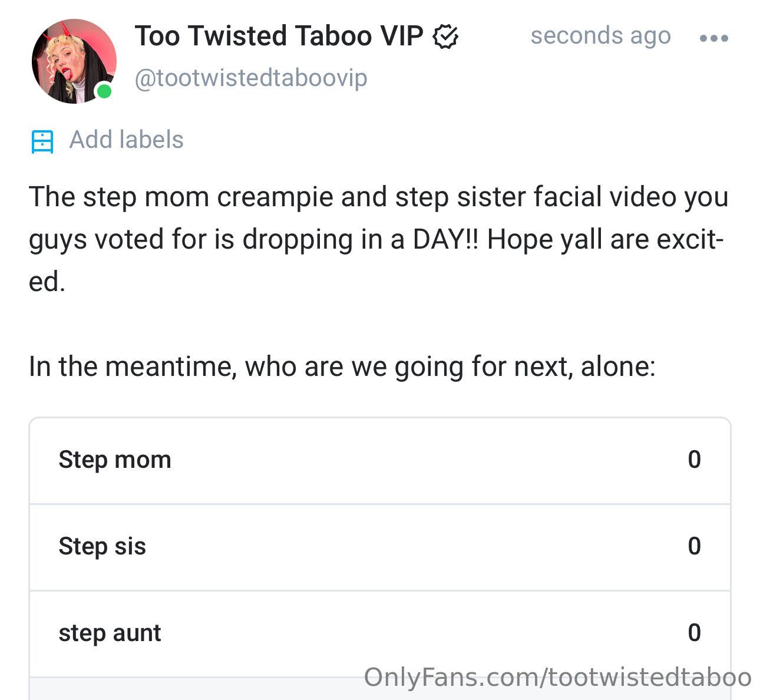Click the 'In the meantime' poll question text
The height and width of the screenshot is (700, 760).
(x=342, y=366)
